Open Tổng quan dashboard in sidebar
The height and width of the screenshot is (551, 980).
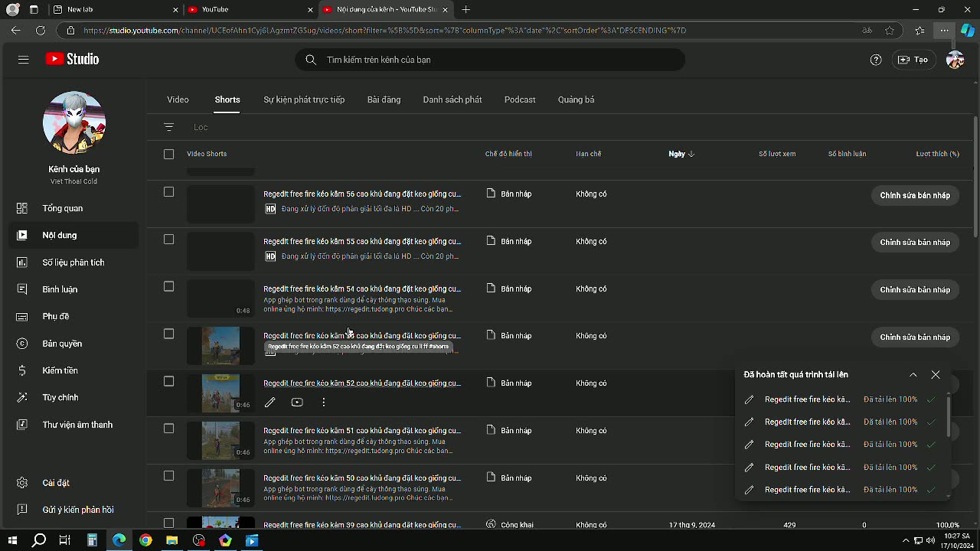point(73,208)
